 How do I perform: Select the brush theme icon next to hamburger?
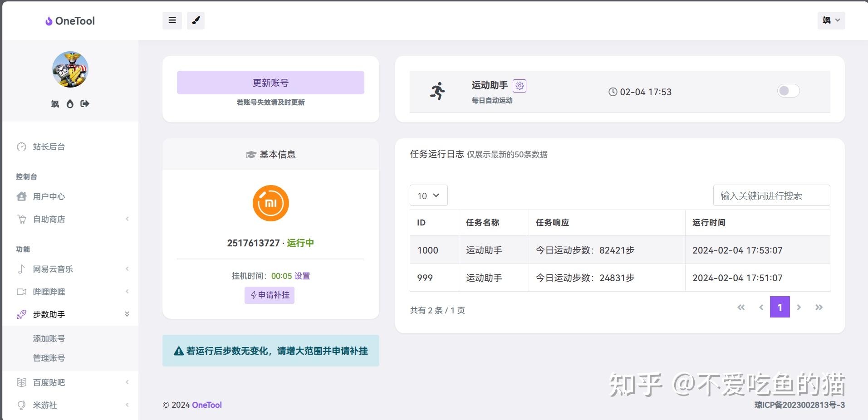coord(196,20)
